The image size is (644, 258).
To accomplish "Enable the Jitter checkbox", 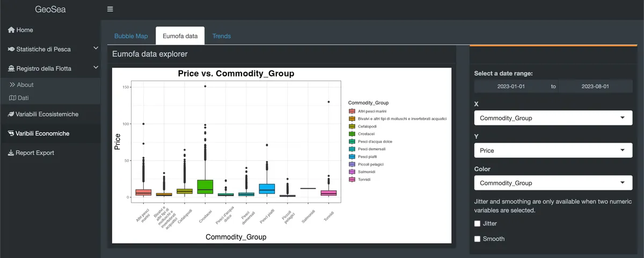I will pyautogui.click(x=478, y=223).
